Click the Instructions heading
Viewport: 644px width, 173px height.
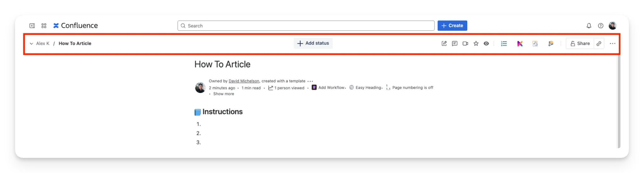(x=222, y=112)
